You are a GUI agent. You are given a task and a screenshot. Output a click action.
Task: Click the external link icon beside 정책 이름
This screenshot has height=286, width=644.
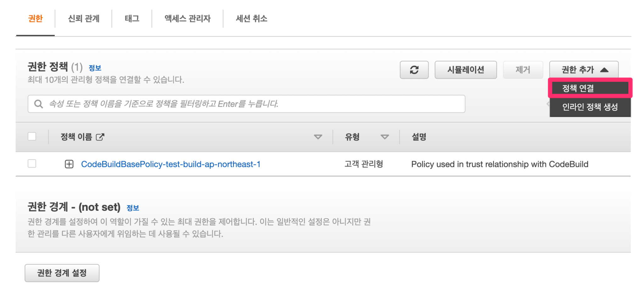coord(100,137)
